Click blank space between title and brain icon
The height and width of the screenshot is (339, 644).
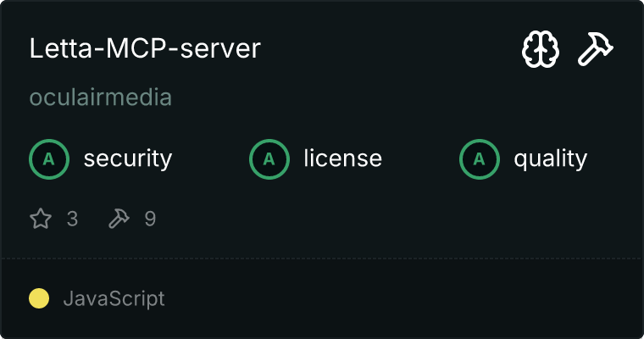(x=390, y=49)
